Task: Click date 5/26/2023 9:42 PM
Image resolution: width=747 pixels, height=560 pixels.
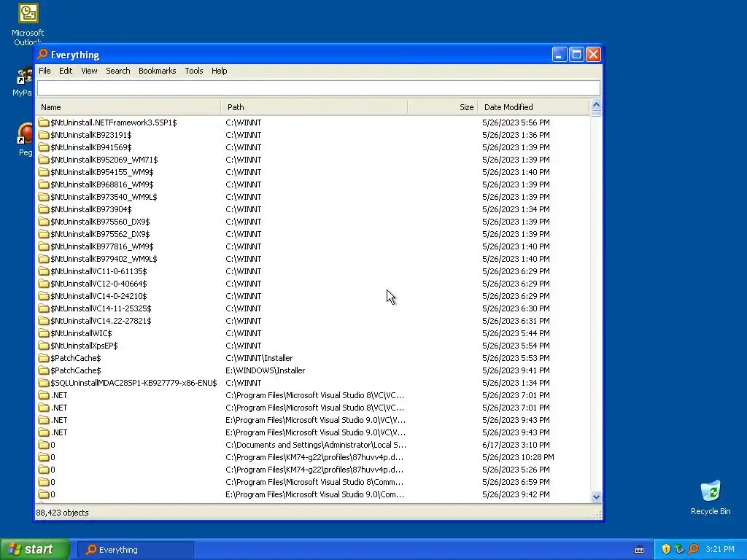Action: [516, 494]
